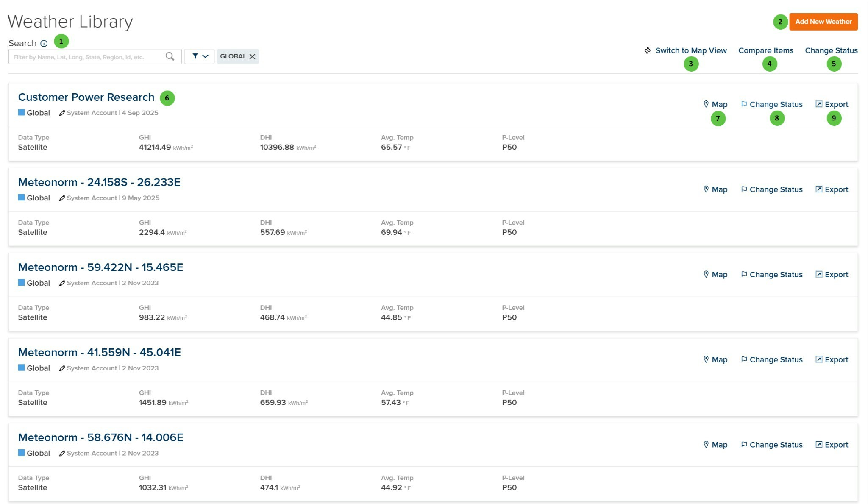868x504 pixels.
Task: Open the filter funnel dropdown
Action: tap(199, 56)
